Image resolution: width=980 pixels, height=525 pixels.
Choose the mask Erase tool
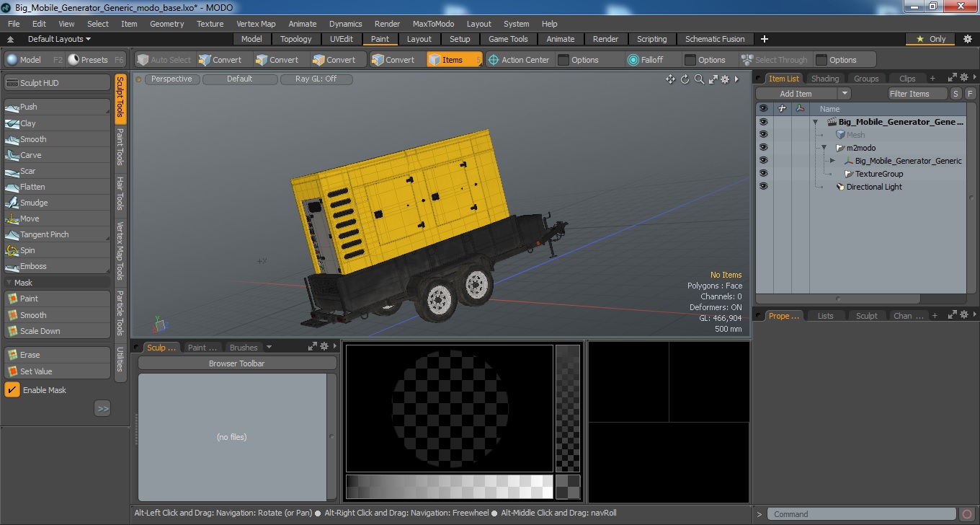(x=58, y=355)
